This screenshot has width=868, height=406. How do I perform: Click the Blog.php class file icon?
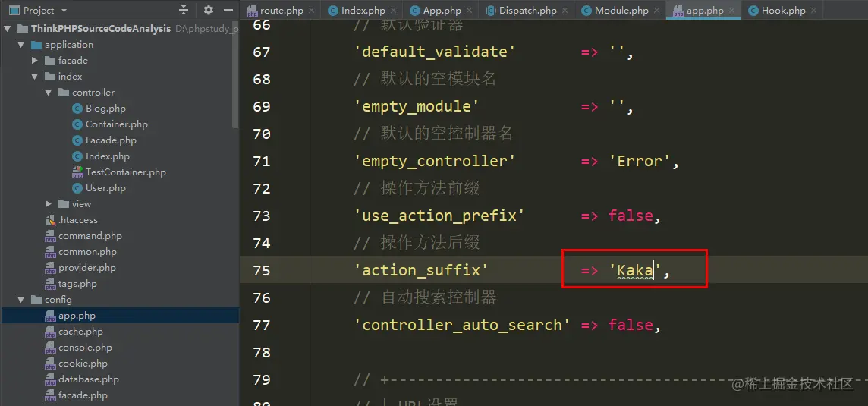click(x=77, y=109)
